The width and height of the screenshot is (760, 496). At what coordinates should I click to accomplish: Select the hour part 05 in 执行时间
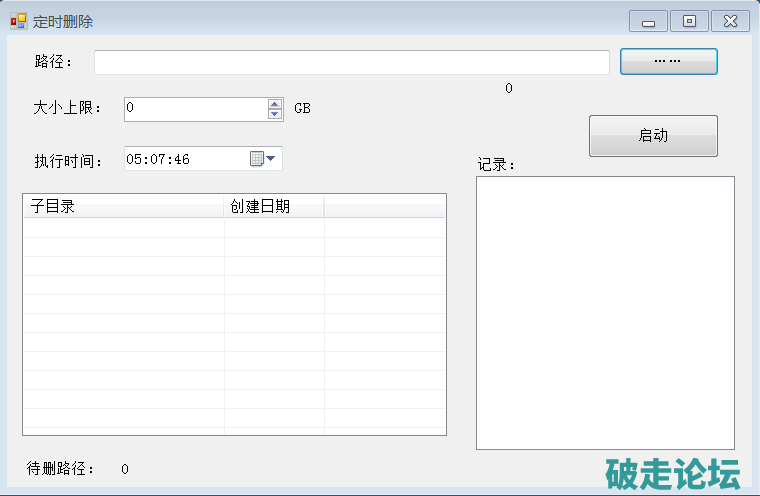(134, 159)
